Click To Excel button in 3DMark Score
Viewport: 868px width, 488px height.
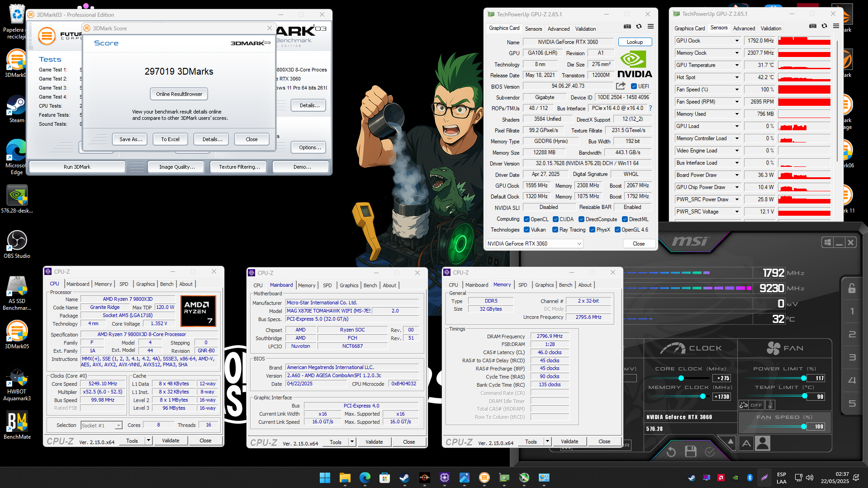click(x=170, y=139)
